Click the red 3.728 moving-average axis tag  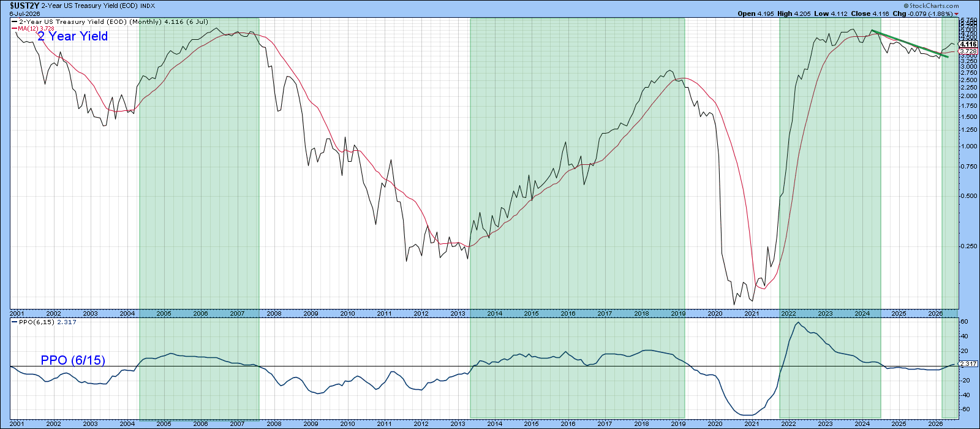click(x=968, y=51)
